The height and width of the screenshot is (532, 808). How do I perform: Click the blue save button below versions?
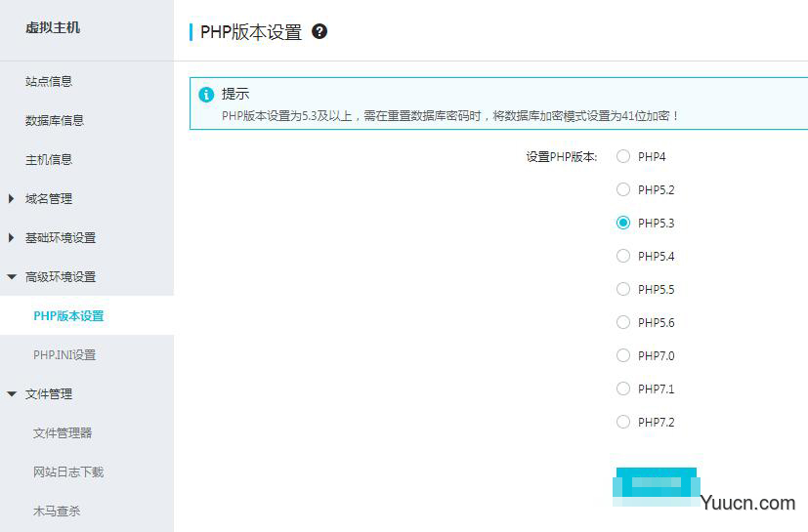pyautogui.click(x=656, y=482)
